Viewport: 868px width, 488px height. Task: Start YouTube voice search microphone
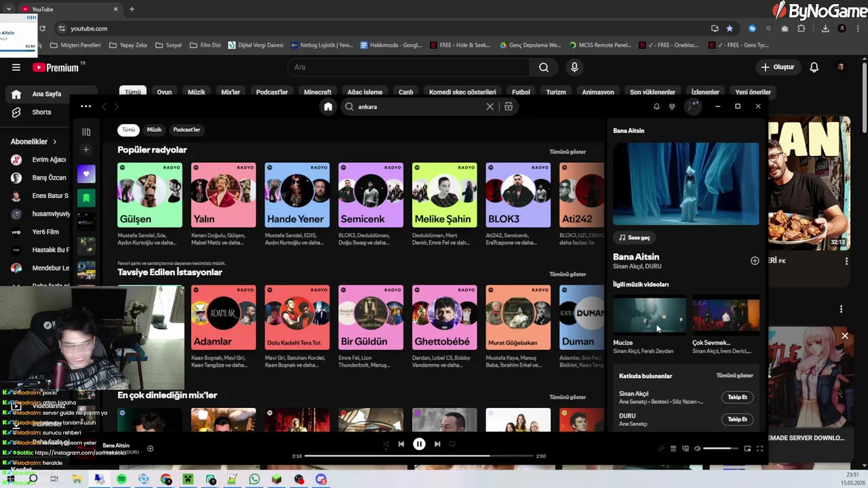(574, 67)
